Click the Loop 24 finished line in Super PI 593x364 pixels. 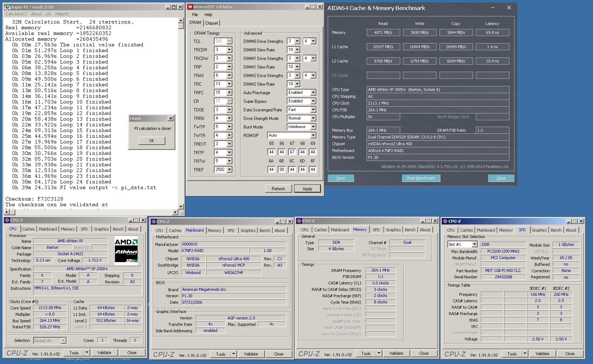pyautogui.click(x=62, y=182)
